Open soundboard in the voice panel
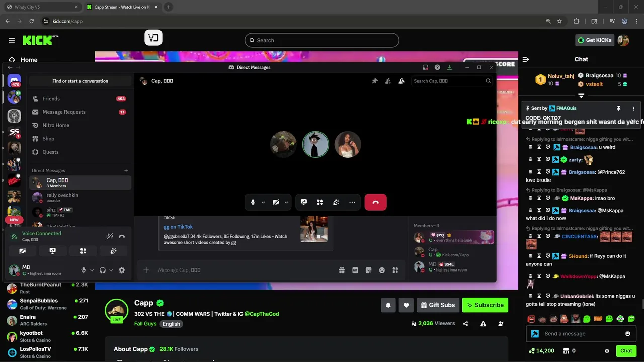The height and width of the screenshot is (362, 644). pos(114,251)
